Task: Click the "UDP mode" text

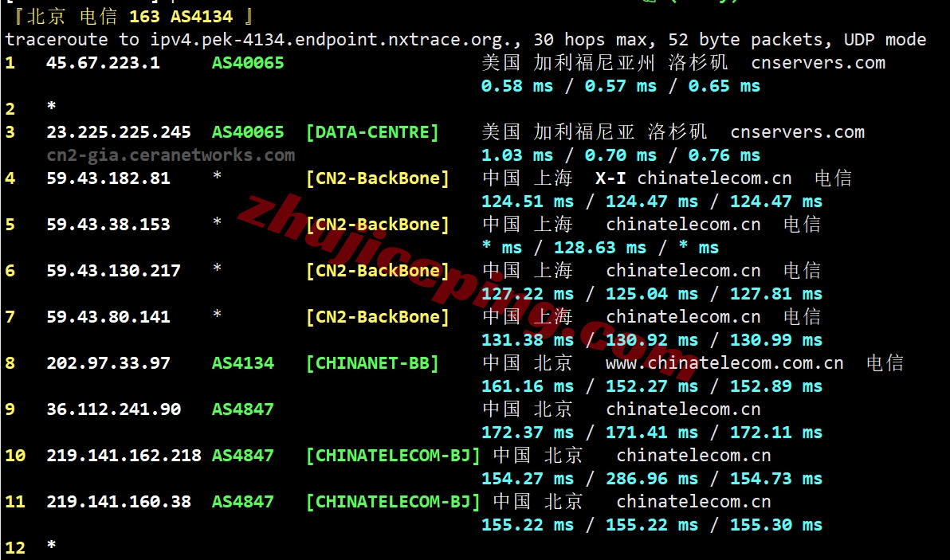Action: point(885,40)
